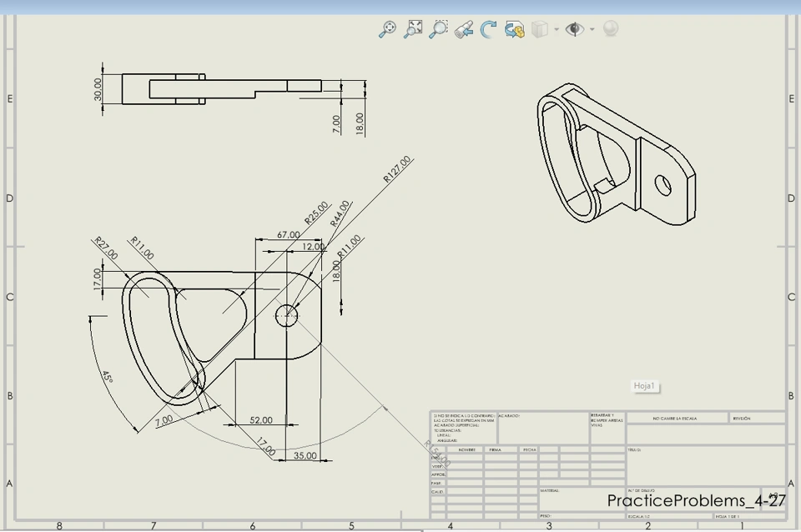Click the mounting hole circle in front view
Image resolution: width=801 pixels, height=532 pixels.
[286, 315]
